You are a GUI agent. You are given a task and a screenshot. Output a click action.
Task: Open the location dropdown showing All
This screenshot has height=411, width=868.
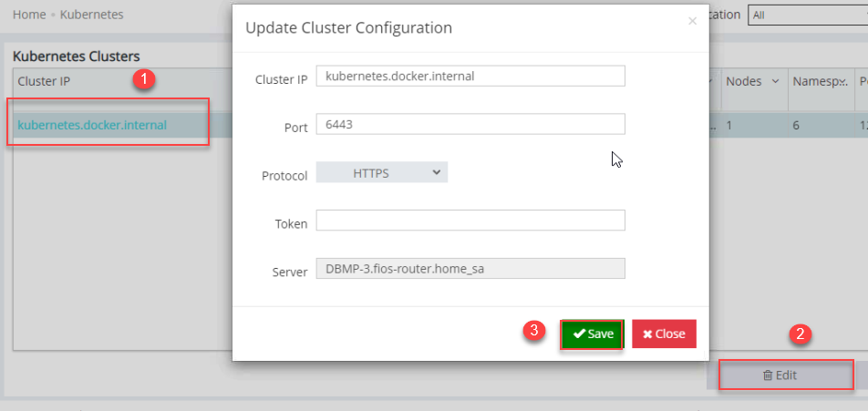pyautogui.click(x=808, y=15)
